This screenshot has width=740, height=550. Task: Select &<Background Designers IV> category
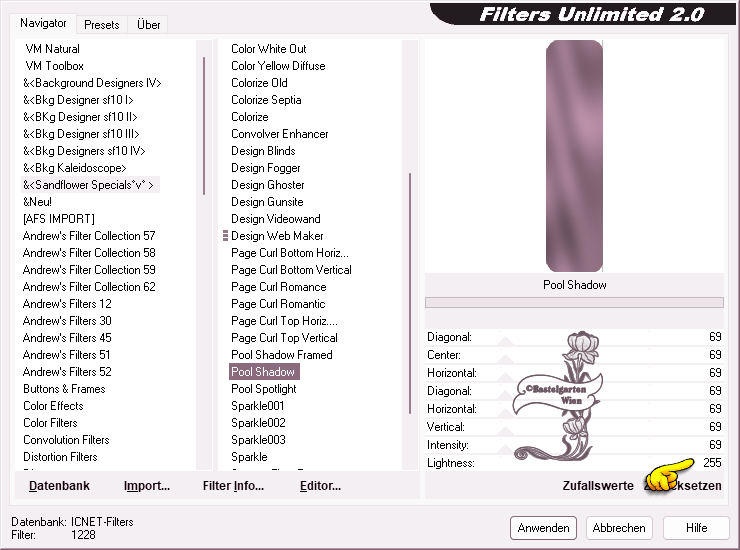[92, 83]
